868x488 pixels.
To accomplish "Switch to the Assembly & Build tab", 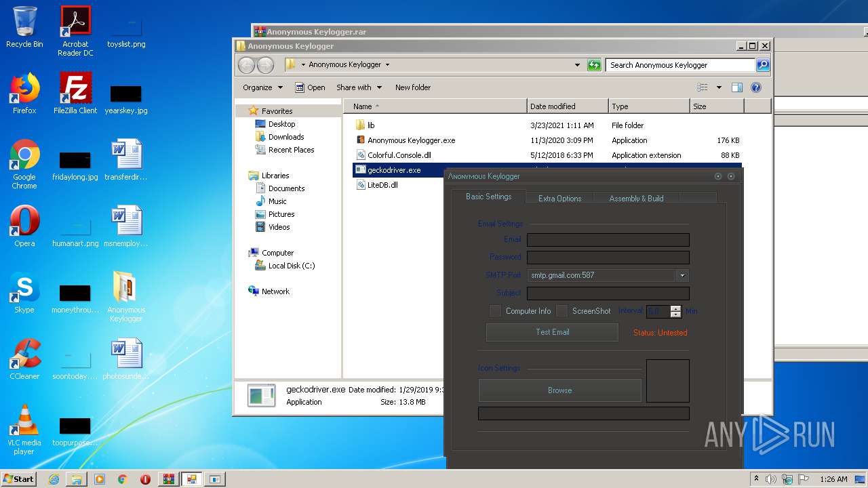I will [x=636, y=199].
